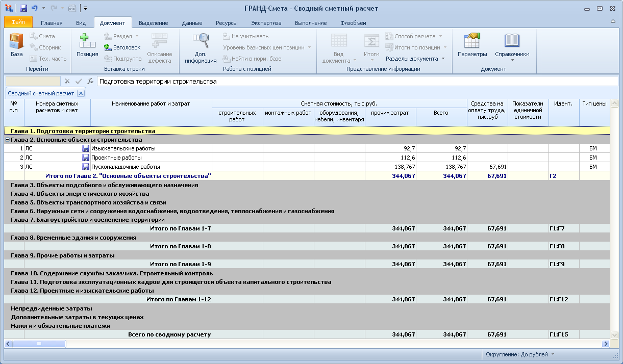Open the Параметры document settings
623x364 pixels.
(x=472, y=45)
